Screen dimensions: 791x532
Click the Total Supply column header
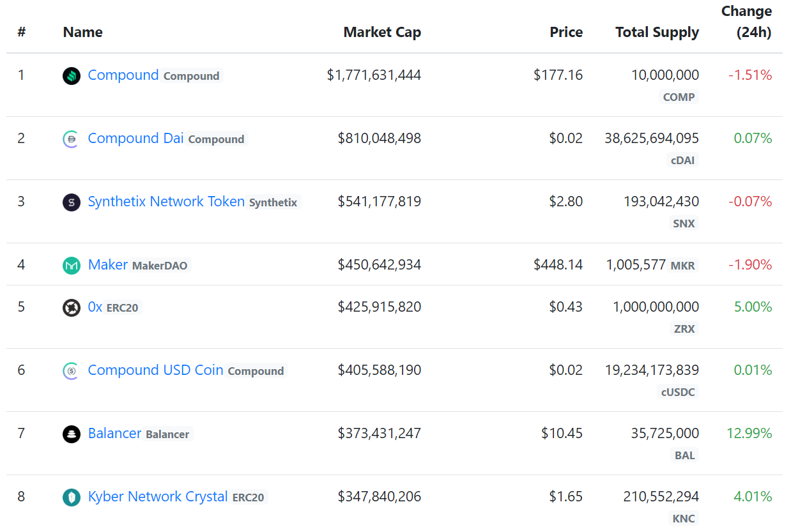[657, 32]
